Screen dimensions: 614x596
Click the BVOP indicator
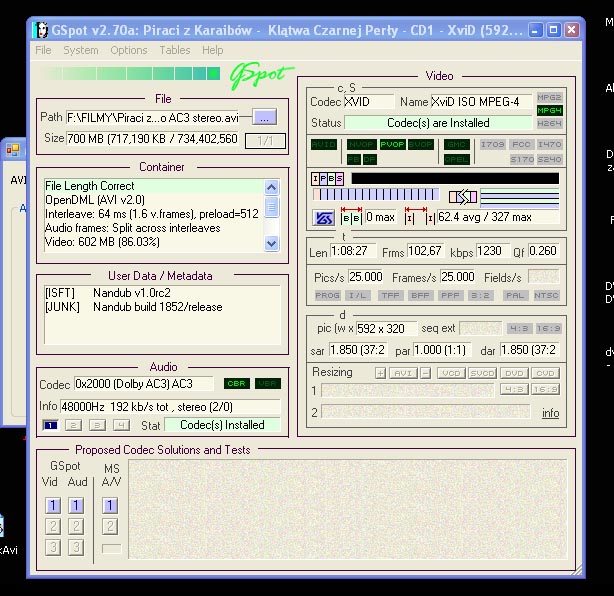(421, 144)
